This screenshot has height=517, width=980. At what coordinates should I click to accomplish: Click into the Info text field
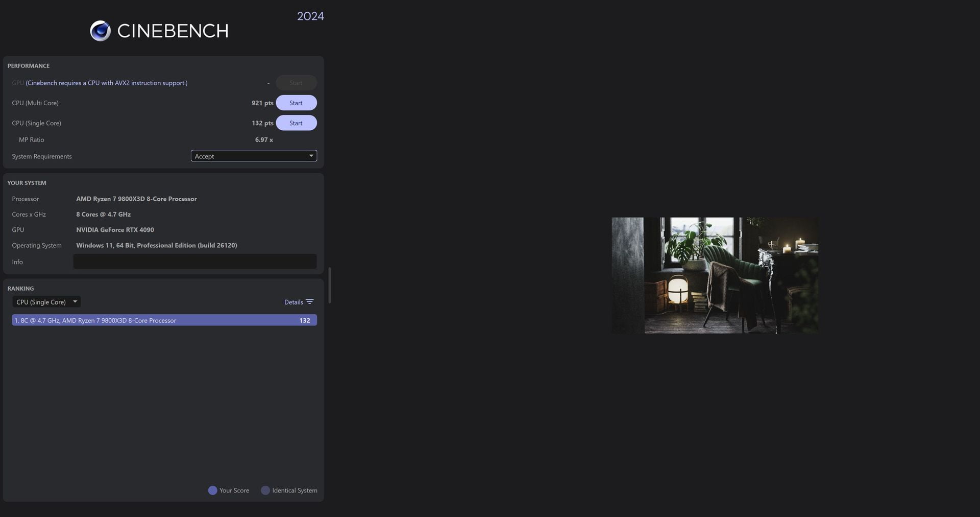(x=195, y=262)
